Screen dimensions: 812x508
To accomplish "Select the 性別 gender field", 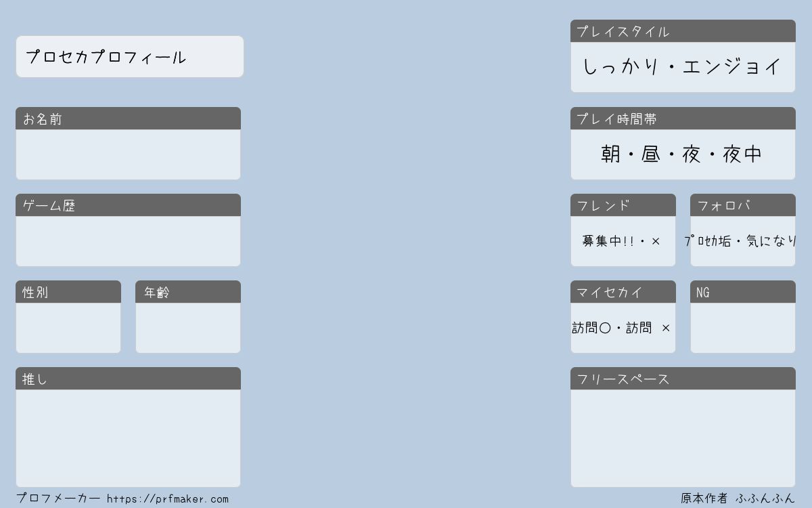I will (x=68, y=328).
